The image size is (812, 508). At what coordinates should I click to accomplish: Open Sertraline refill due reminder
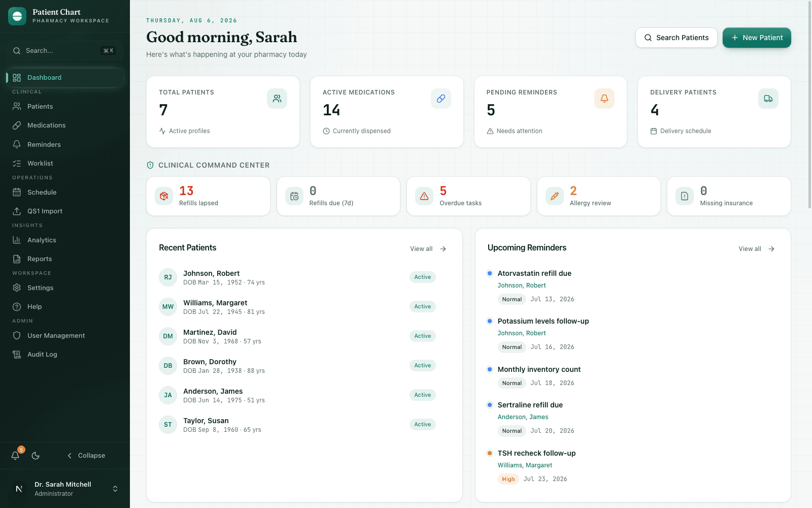530,405
